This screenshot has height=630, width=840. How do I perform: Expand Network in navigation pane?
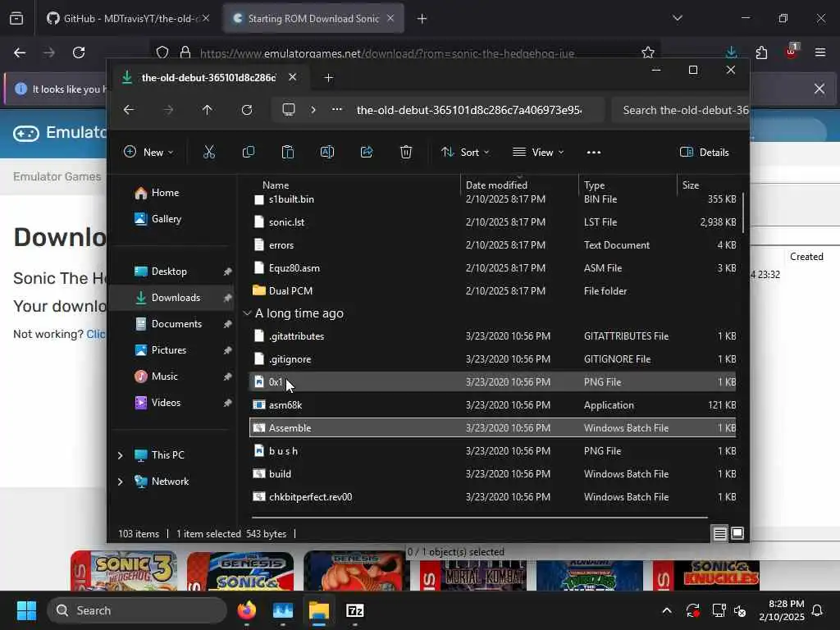121,482
